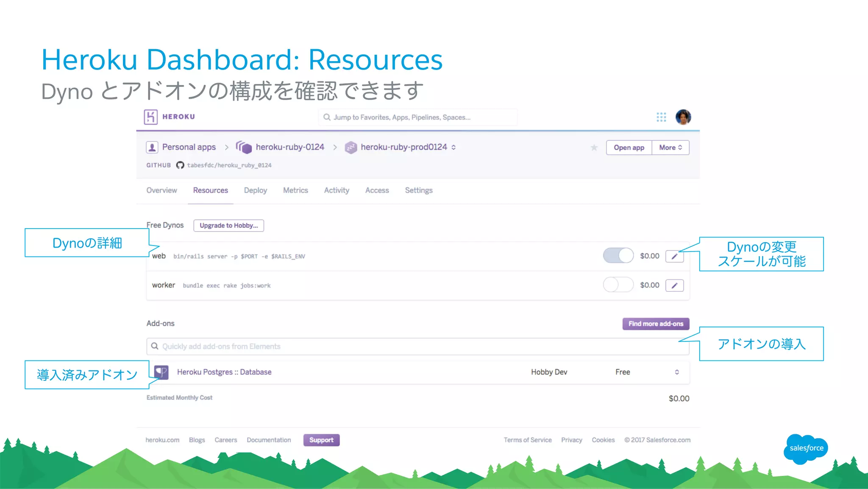Click the Personal apps person icon
This screenshot has height=489, width=868.
(x=152, y=147)
